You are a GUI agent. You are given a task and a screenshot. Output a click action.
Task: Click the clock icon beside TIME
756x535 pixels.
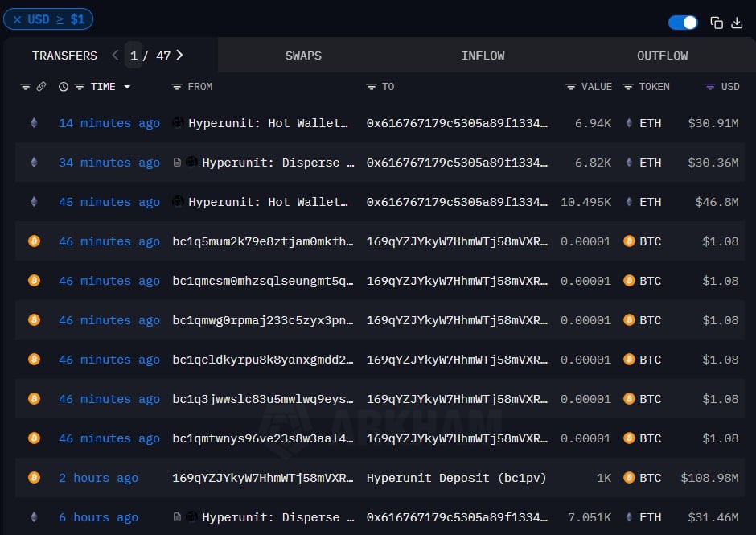point(64,87)
